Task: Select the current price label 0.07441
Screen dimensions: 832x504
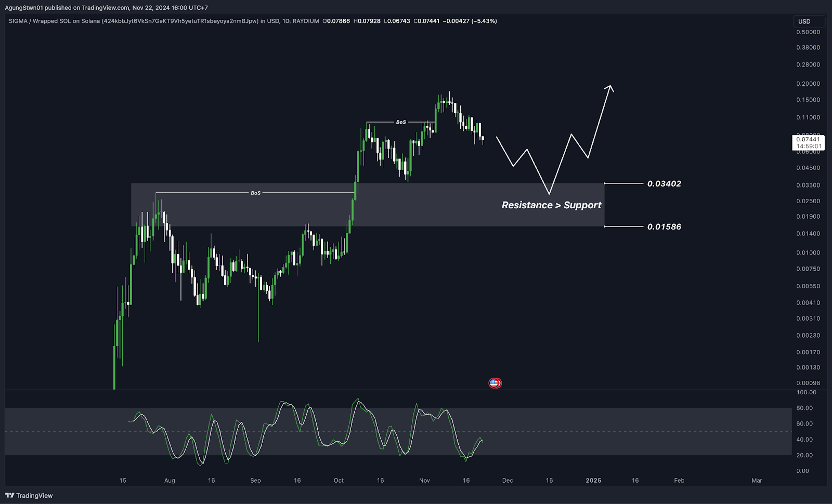Action: [x=808, y=139]
